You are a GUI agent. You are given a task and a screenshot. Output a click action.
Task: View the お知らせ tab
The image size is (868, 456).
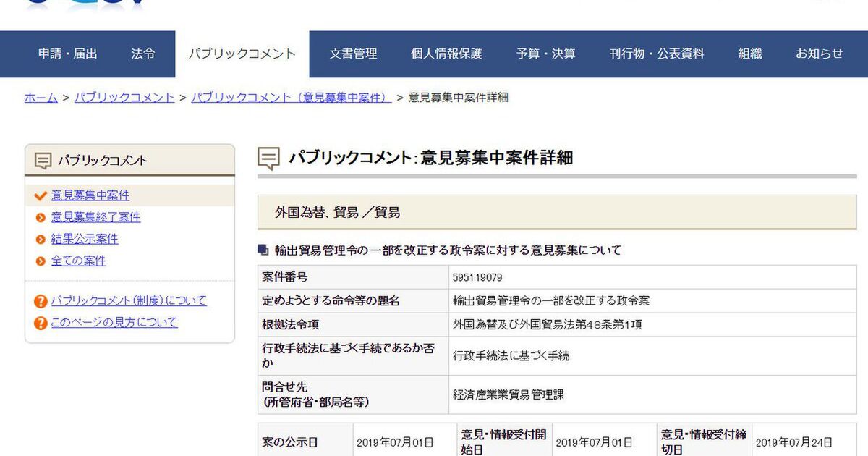click(x=820, y=54)
